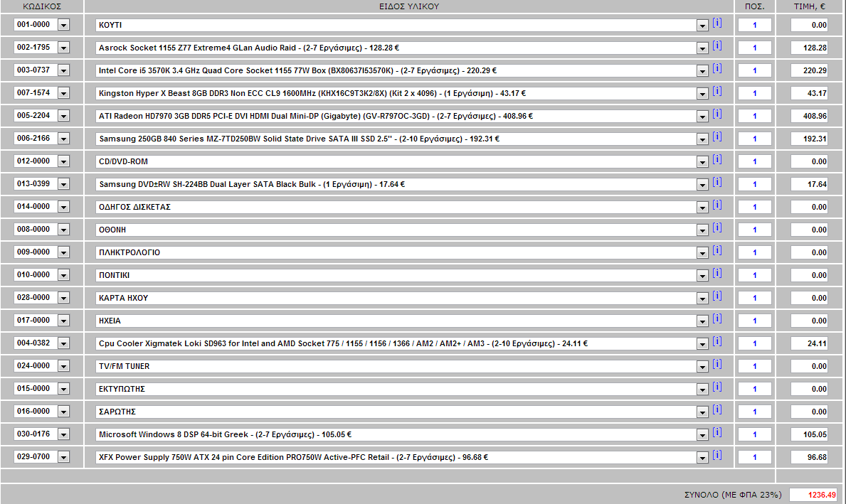Click the ΕΙΔΟΣ ΥΛΙΚΟΥ column header
This screenshot has width=846, height=504.
(x=409, y=6)
